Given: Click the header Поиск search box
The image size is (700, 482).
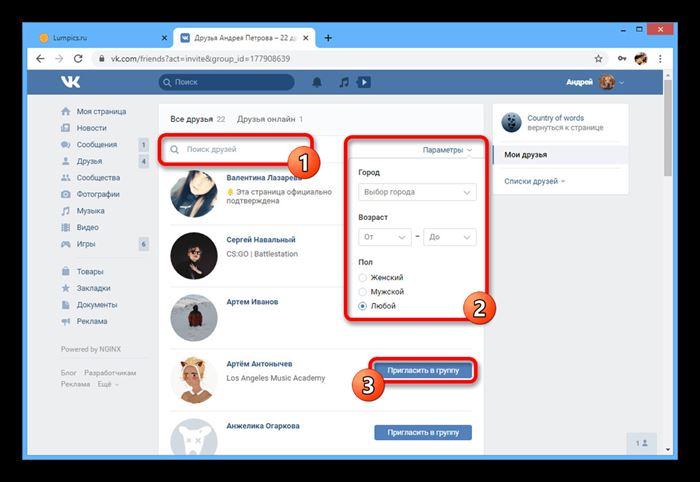Looking at the screenshot, I should pyautogui.click(x=226, y=82).
